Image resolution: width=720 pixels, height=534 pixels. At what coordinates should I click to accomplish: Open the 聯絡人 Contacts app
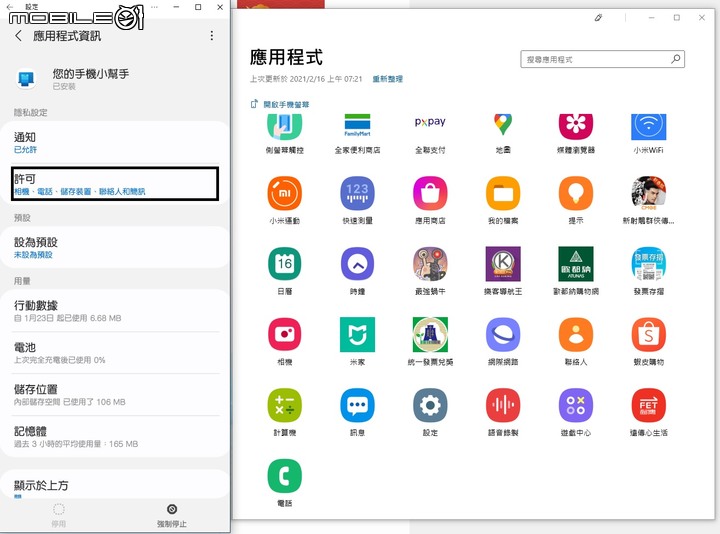point(575,334)
